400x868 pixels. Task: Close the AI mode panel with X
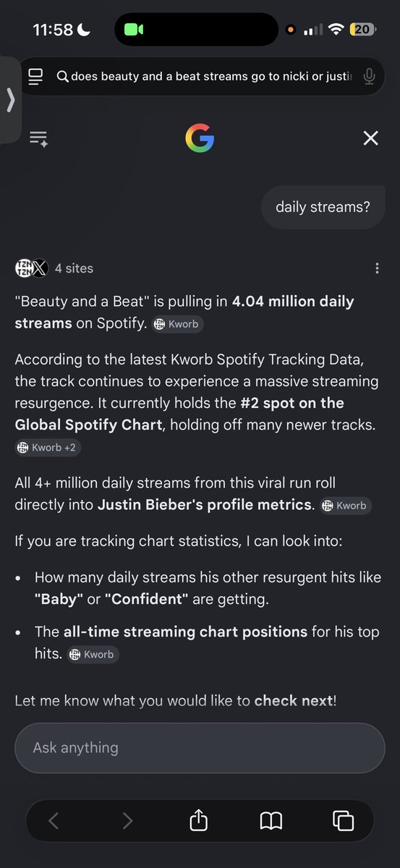(x=370, y=138)
